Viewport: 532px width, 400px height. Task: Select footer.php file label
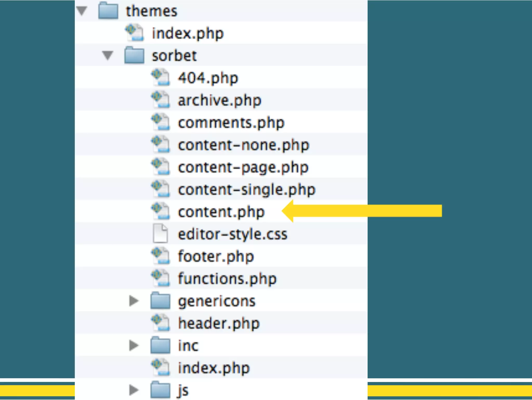pos(216,256)
